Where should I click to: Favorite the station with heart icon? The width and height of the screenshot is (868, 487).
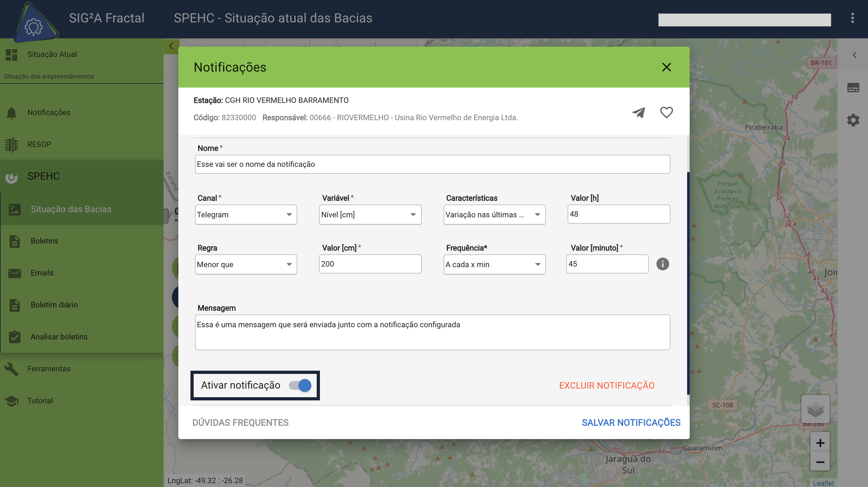pyautogui.click(x=666, y=112)
